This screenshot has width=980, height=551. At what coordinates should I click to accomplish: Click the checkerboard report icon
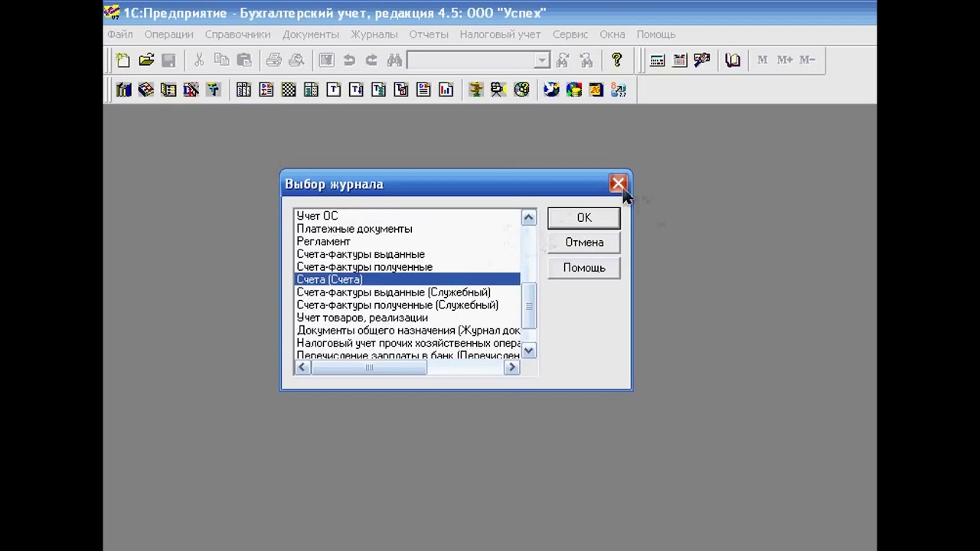289,90
